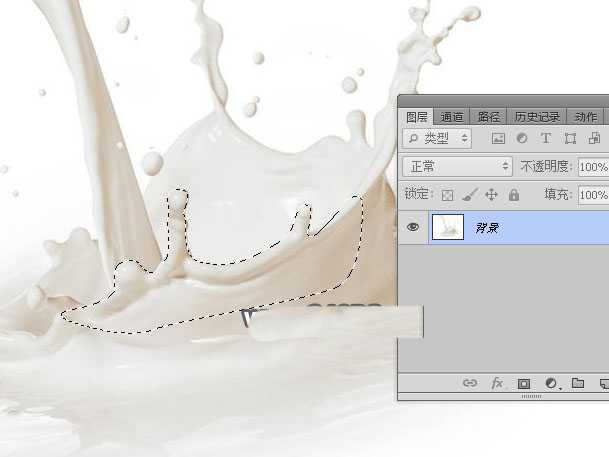This screenshot has width=609, height=457.
Task: Create a new layer group folder
Action: [578, 383]
